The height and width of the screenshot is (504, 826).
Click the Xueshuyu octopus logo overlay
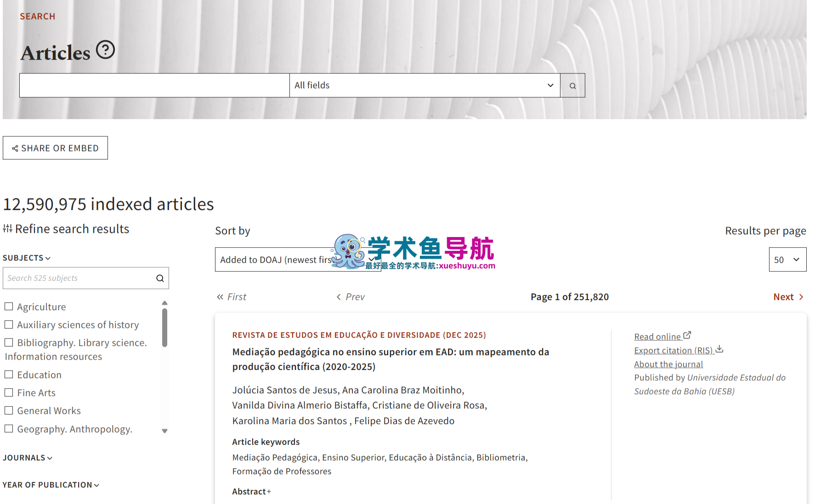(x=348, y=251)
